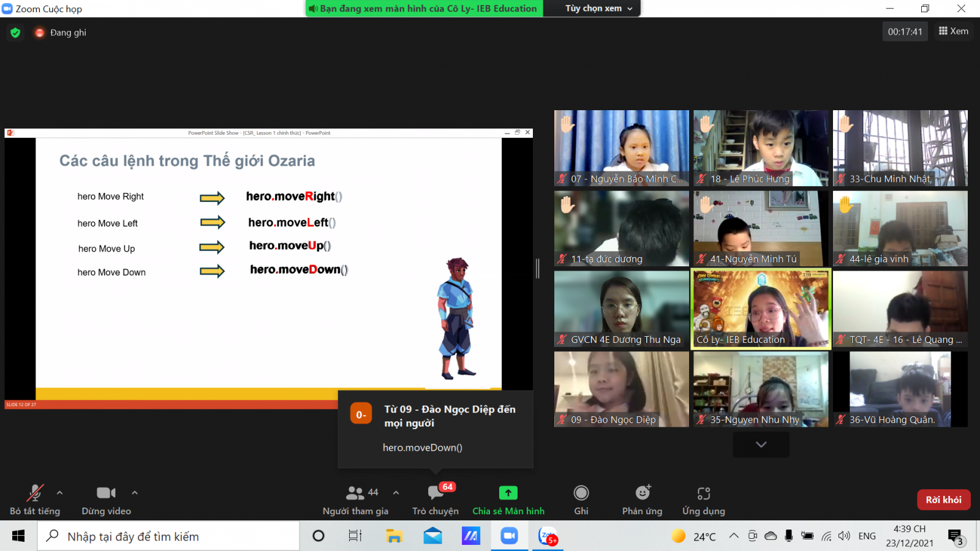
Task: Unmute microphone with Bỏ tắt tiếng
Action: coord(35,499)
